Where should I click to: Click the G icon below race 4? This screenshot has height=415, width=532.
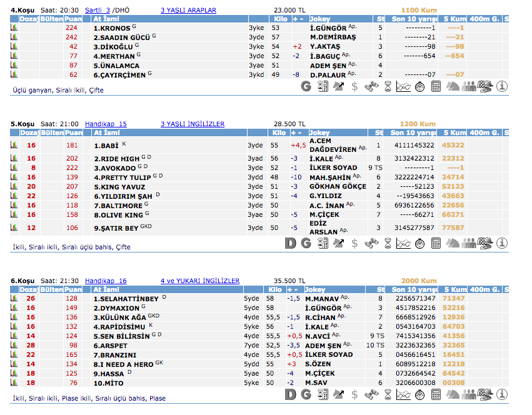pos(306,87)
